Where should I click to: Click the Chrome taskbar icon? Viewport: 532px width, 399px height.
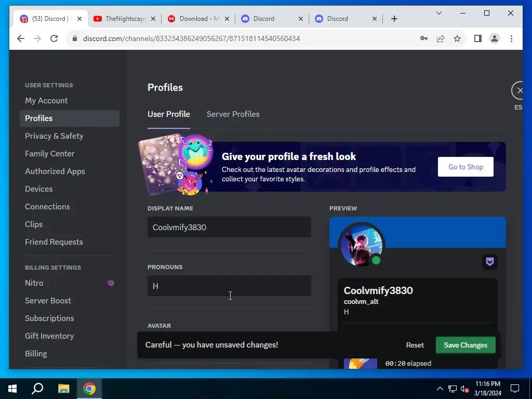89,389
